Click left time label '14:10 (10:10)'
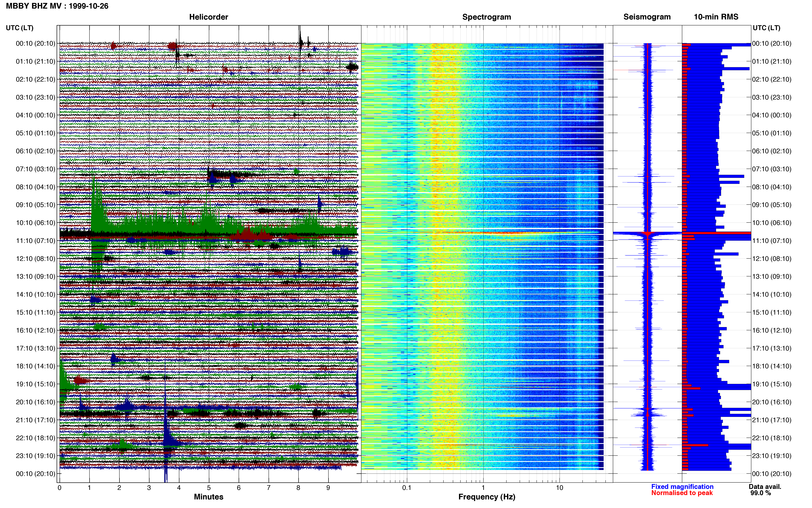 pos(36,294)
